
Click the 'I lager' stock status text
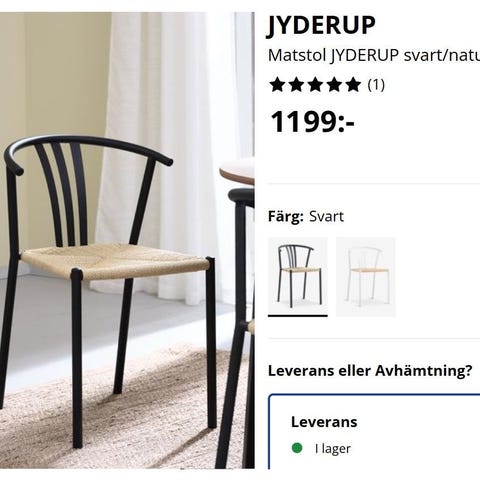(333, 449)
